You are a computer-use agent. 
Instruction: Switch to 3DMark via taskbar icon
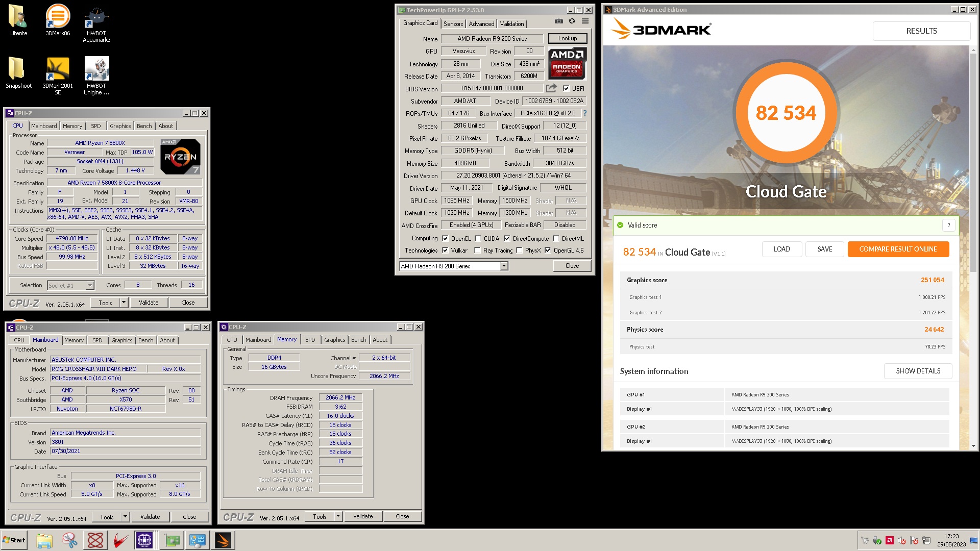[x=223, y=540]
